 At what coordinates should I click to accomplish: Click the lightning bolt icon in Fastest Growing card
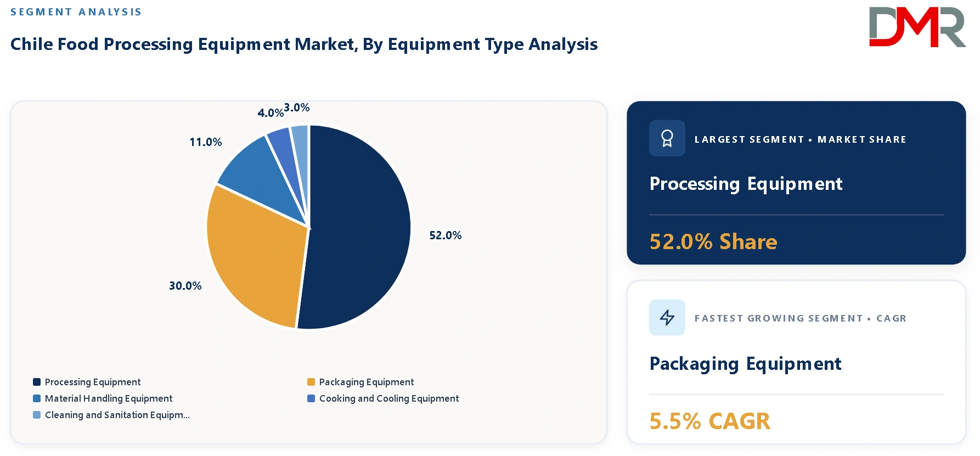667,317
